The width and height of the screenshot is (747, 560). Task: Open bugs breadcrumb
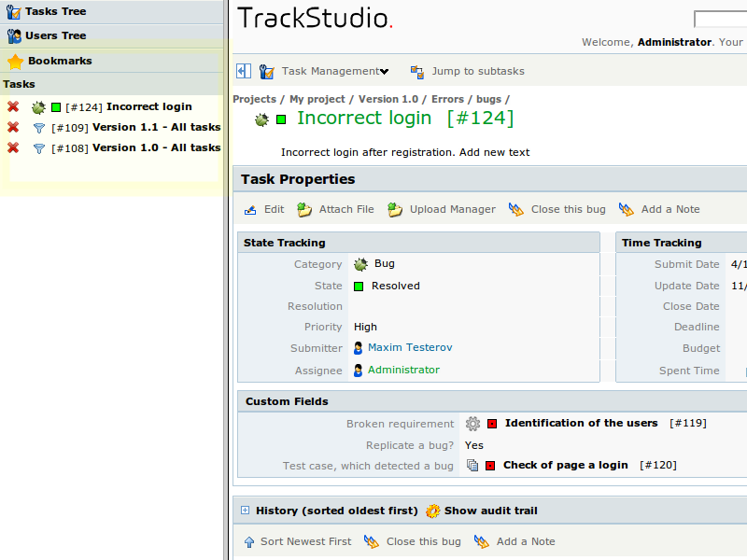(488, 99)
